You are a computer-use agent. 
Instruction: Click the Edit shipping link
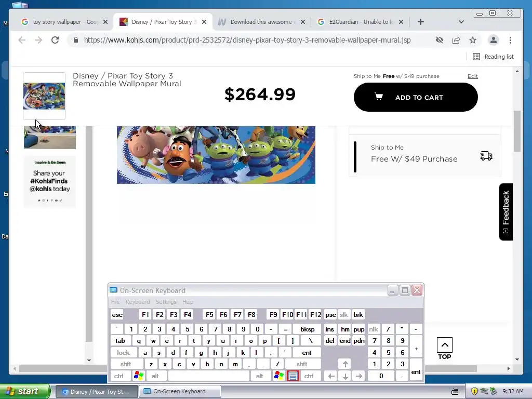[472, 76]
